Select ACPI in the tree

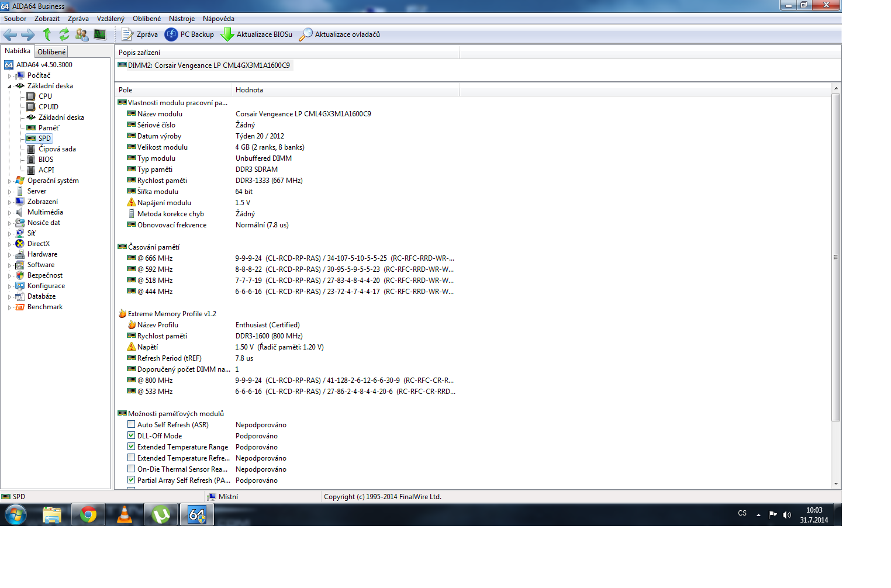[46, 170]
